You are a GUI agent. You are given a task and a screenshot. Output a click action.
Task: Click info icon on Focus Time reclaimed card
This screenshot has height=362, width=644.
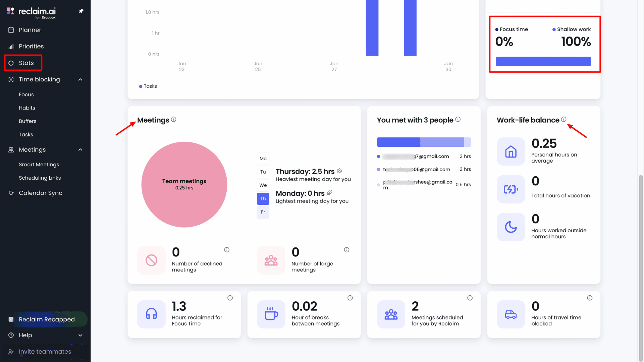(230, 298)
